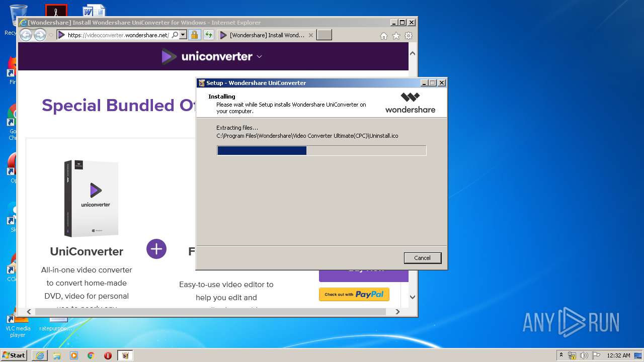This screenshot has height=362, width=644.
Task: Open the ratepurpos file on desktop
Action: point(56,324)
